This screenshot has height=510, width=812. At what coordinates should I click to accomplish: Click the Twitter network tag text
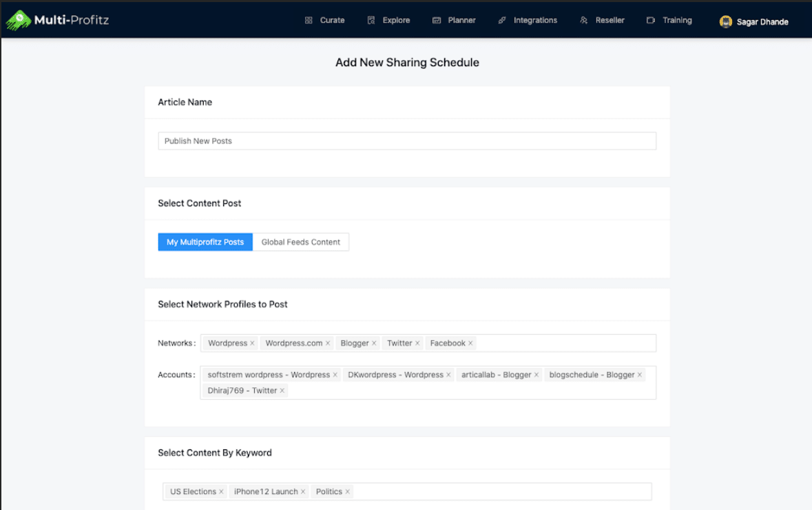[x=399, y=343]
